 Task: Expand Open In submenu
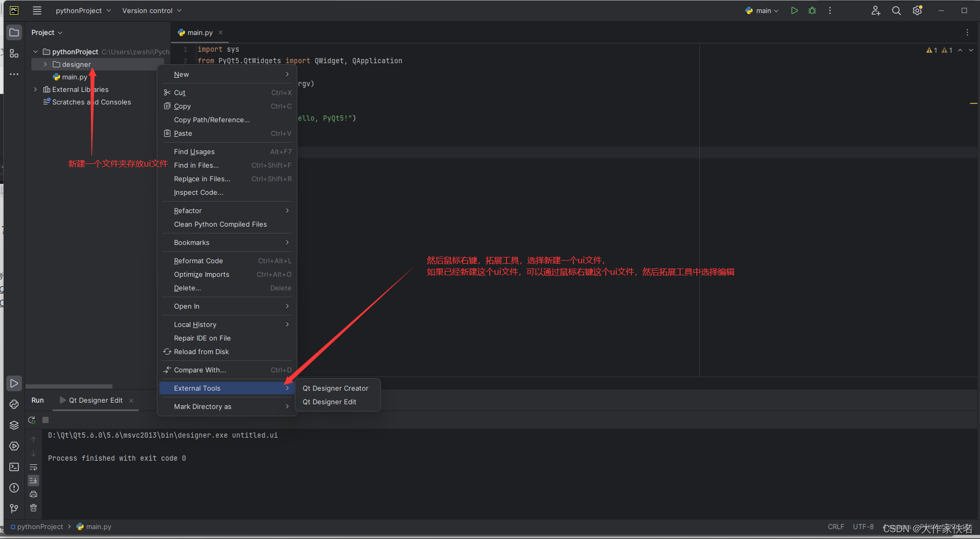coord(227,306)
